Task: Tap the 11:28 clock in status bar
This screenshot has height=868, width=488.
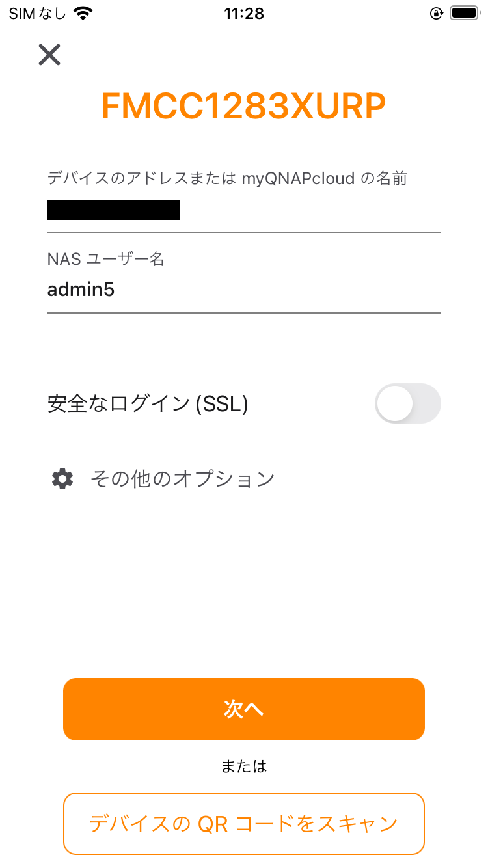Action: tap(243, 14)
